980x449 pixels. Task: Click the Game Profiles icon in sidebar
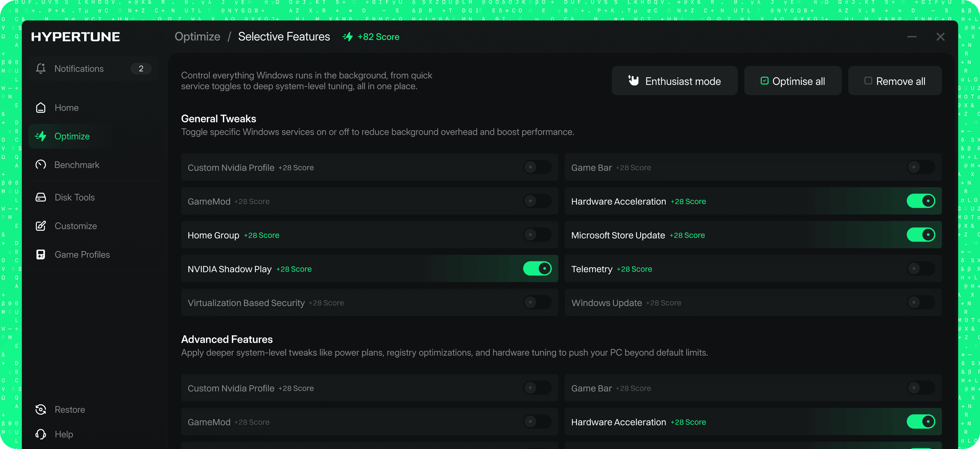coord(41,255)
